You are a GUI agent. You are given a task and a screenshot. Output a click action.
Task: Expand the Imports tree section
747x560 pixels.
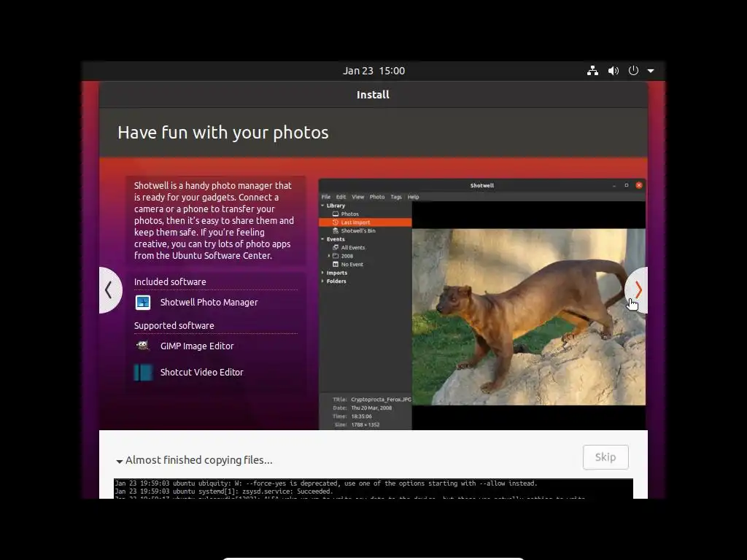tap(322, 273)
